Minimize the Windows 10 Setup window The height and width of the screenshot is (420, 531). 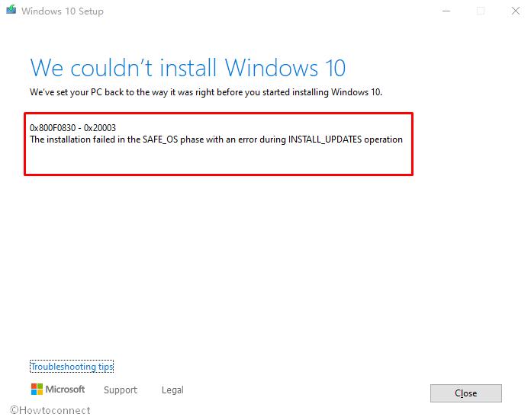[446, 11]
